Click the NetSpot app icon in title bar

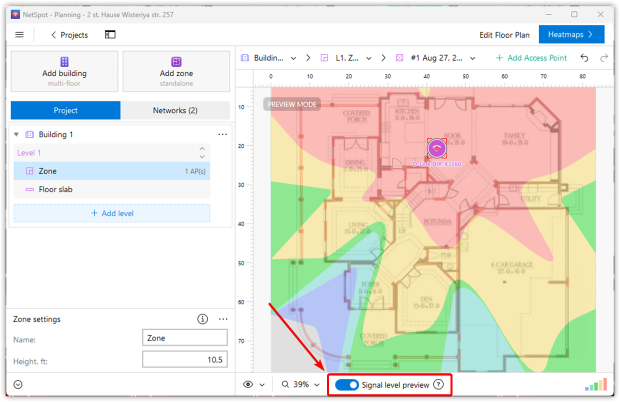click(15, 15)
